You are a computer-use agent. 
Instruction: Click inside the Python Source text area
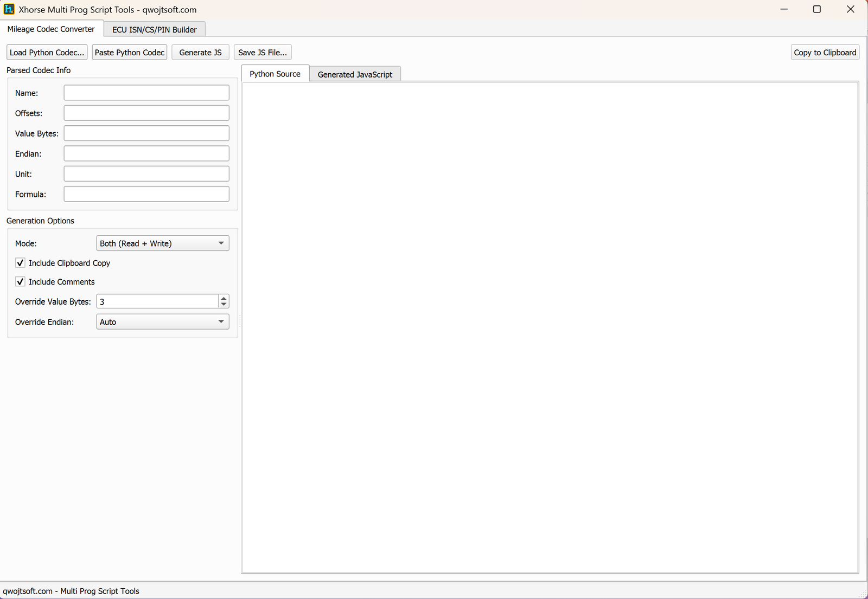coord(550,327)
